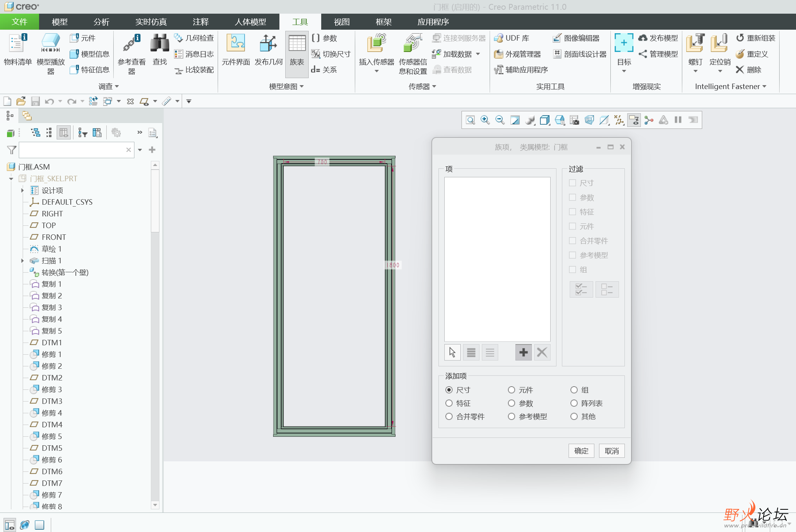
Task: Open the Intelligent Fastener group dropdown
Action: tap(730, 86)
